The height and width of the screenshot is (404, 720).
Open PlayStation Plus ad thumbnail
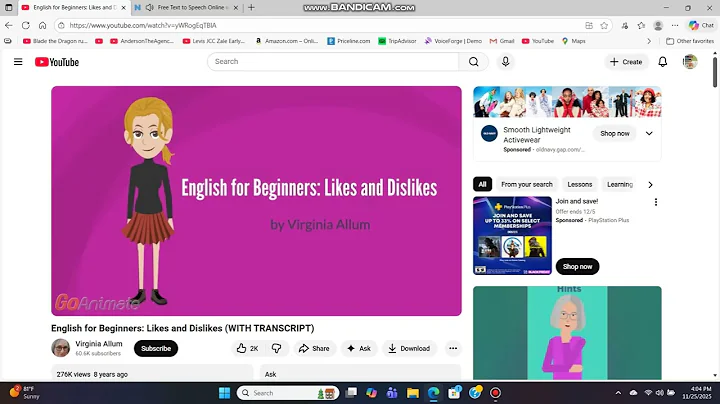512,236
